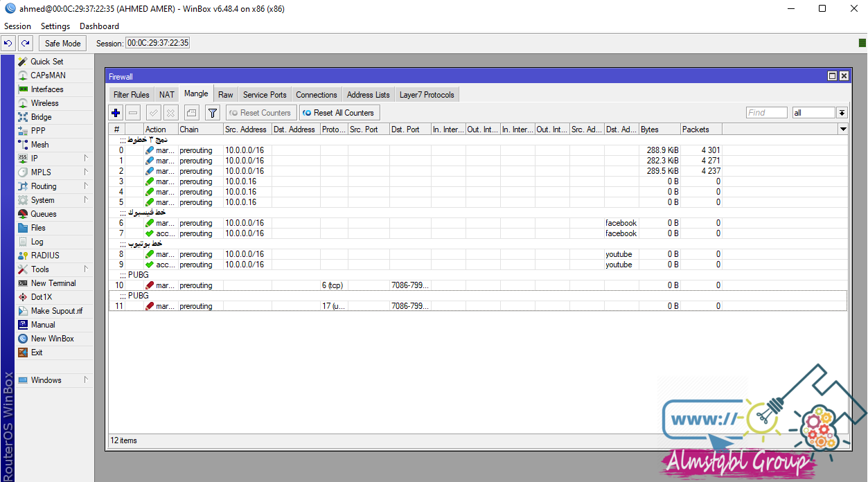Toggle Safe Mode on
This screenshot has height=482, width=868.
[x=62, y=43]
